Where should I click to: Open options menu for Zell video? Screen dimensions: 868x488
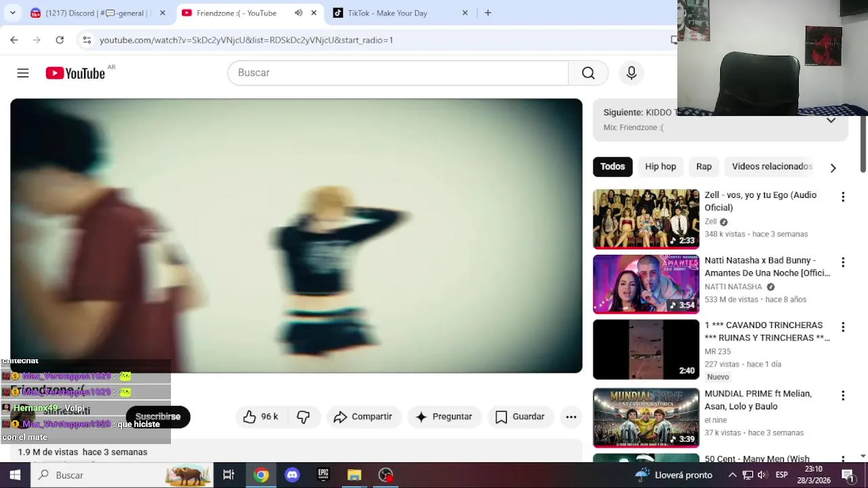(843, 197)
